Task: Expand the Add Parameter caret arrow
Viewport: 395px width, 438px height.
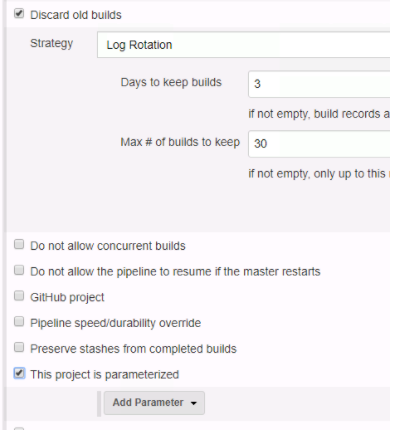Action: click(194, 403)
